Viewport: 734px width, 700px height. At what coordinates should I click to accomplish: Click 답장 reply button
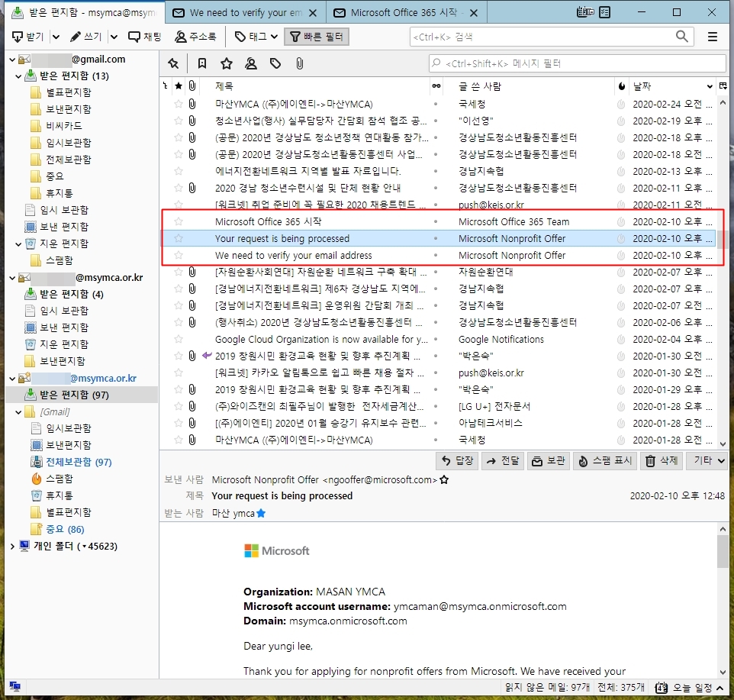pos(457,461)
